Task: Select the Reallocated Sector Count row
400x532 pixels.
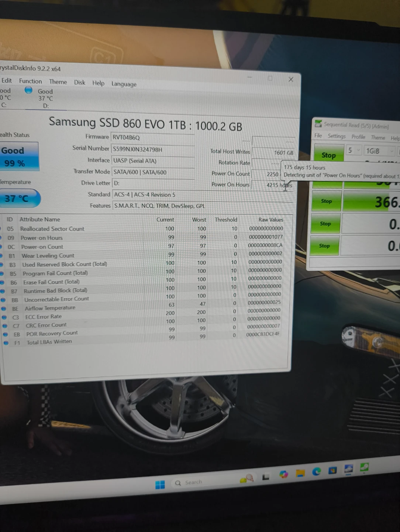Action: pos(146,229)
